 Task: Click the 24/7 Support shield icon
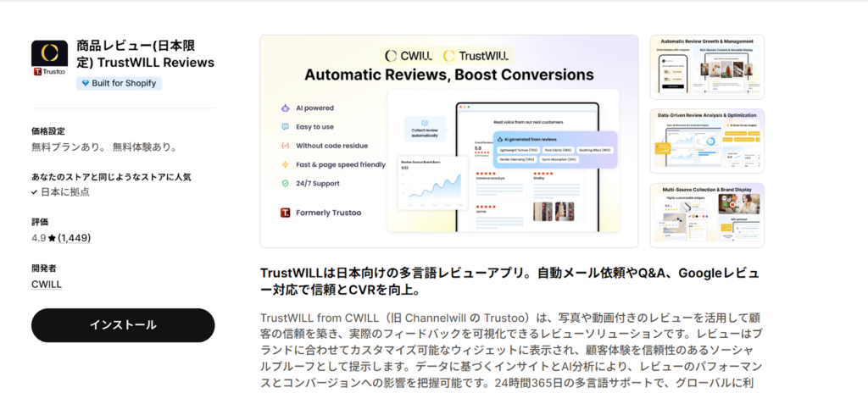pyautogui.click(x=285, y=182)
